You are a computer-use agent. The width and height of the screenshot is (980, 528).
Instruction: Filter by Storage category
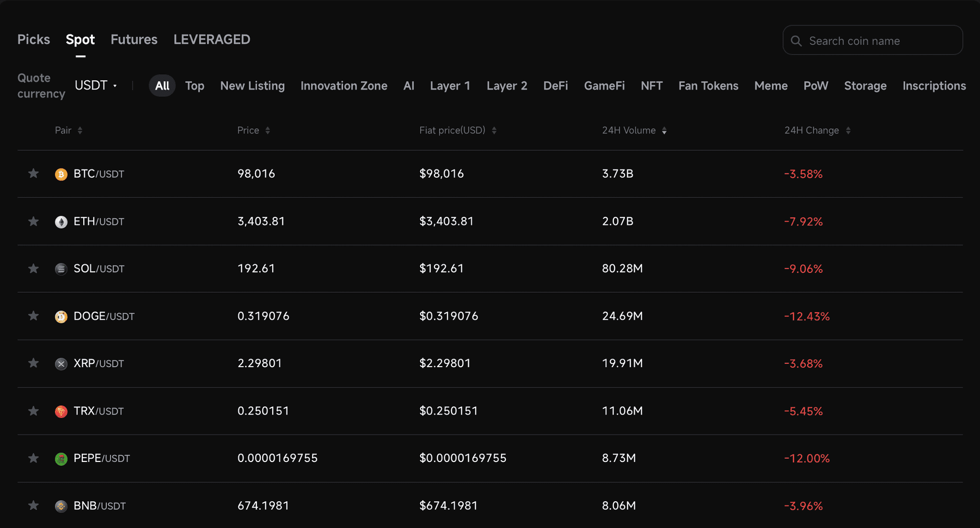[865, 86]
